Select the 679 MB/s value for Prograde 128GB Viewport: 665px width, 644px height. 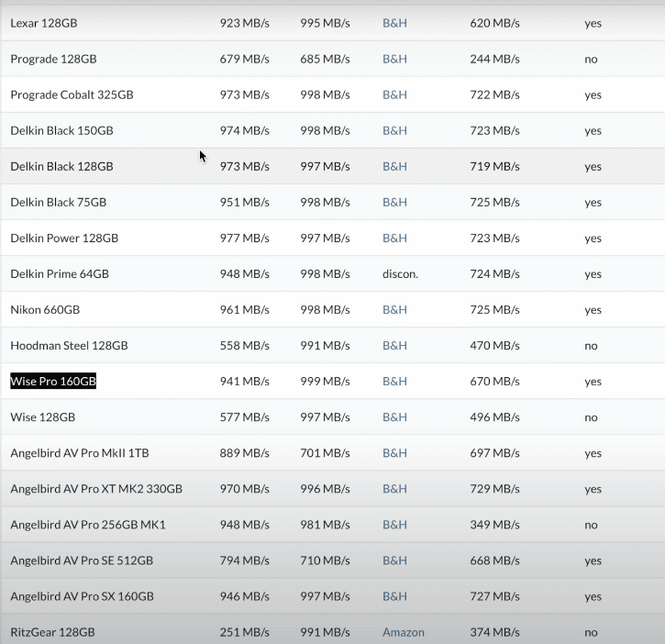244,59
